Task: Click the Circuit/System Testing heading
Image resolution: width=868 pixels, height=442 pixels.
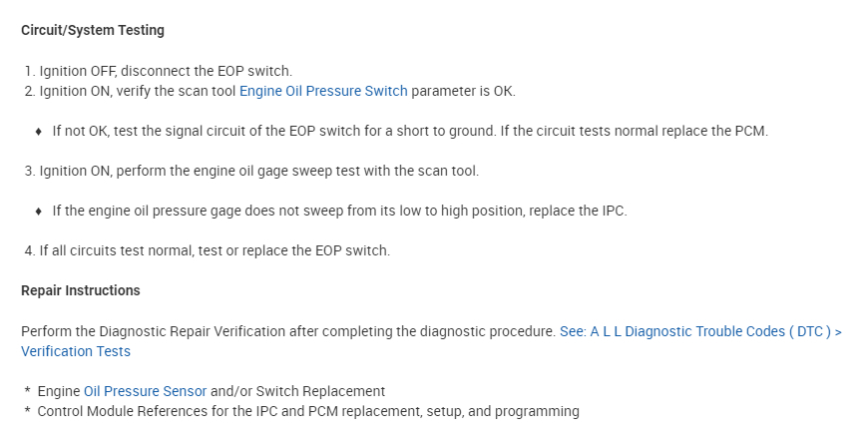Action: coord(93,30)
